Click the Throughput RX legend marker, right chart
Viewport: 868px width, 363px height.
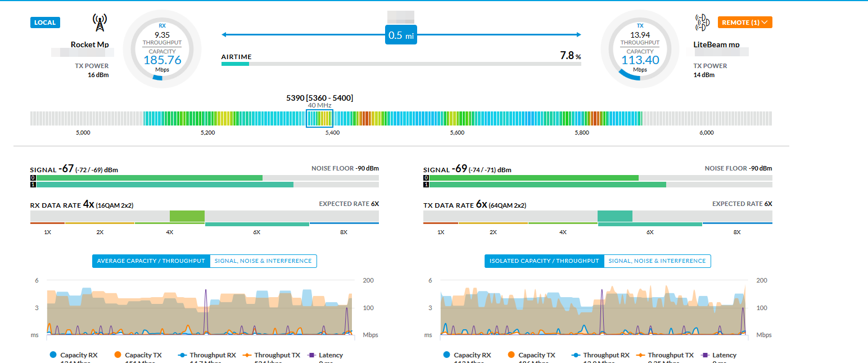click(x=576, y=355)
